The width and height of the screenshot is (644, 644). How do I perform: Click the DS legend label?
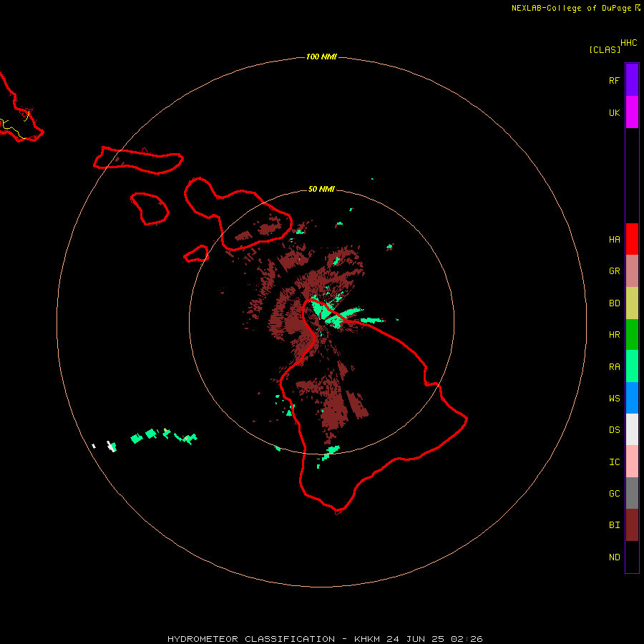[x=614, y=429]
